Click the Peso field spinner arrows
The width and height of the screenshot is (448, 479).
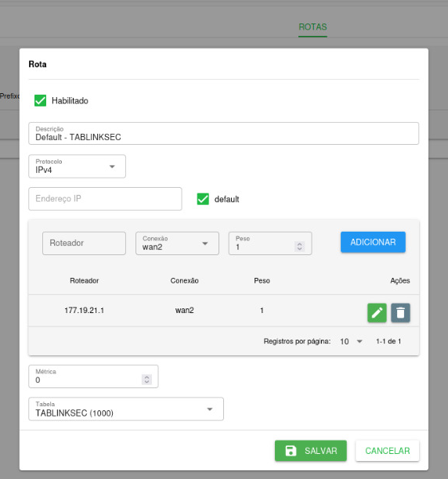299,247
